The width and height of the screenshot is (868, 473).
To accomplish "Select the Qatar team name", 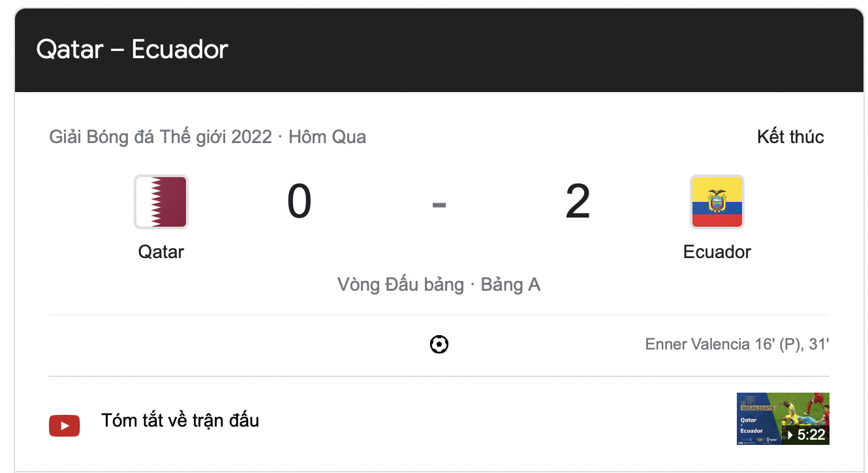I will coord(161,252).
